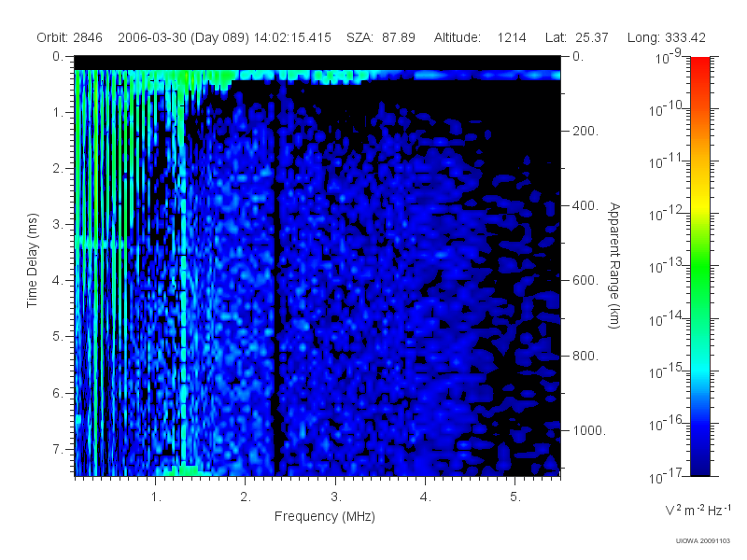The image size is (747, 560).
Task: Click the Orbit: 2846 header text
Action: click(69, 37)
